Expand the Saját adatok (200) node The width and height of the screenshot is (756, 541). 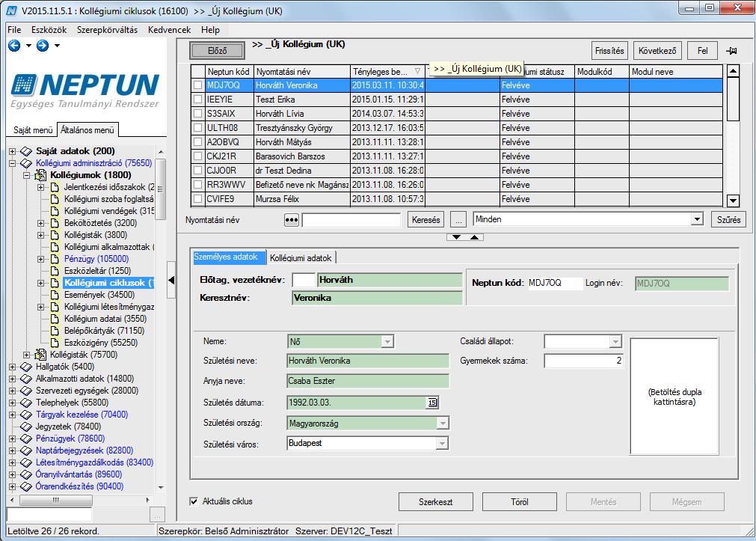pyautogui.click(x=12, y=152)
